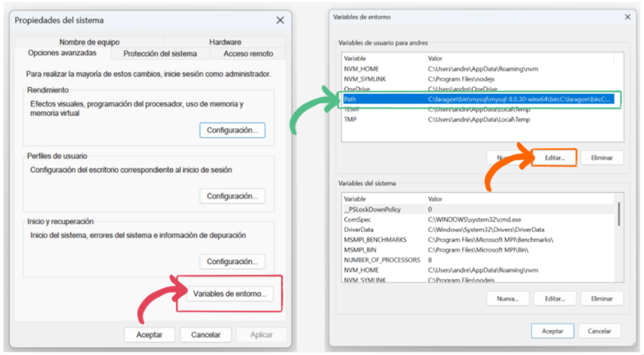Open Configuración in the Rendimiento section
This screenshot has height=355, width=644.
coord(232,130)
